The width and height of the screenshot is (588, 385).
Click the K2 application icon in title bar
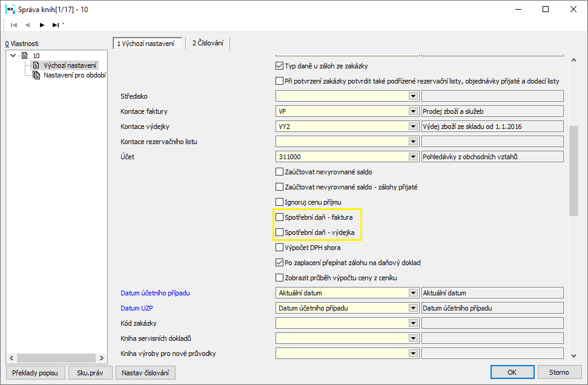(x=10, y=9)
